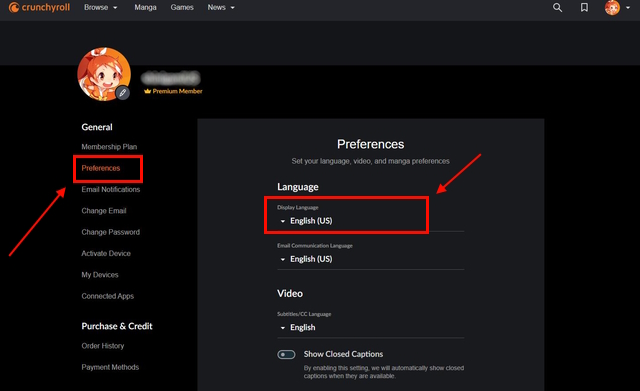
Task: Expand the account menu arrow beside avatar
Action: (x=628, y=8)
